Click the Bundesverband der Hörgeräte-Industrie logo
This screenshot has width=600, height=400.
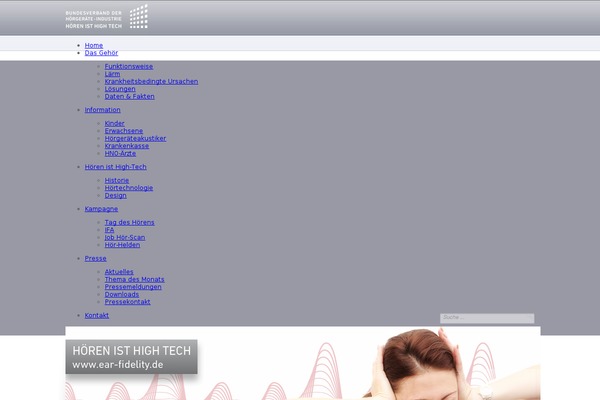click(106, 17)
